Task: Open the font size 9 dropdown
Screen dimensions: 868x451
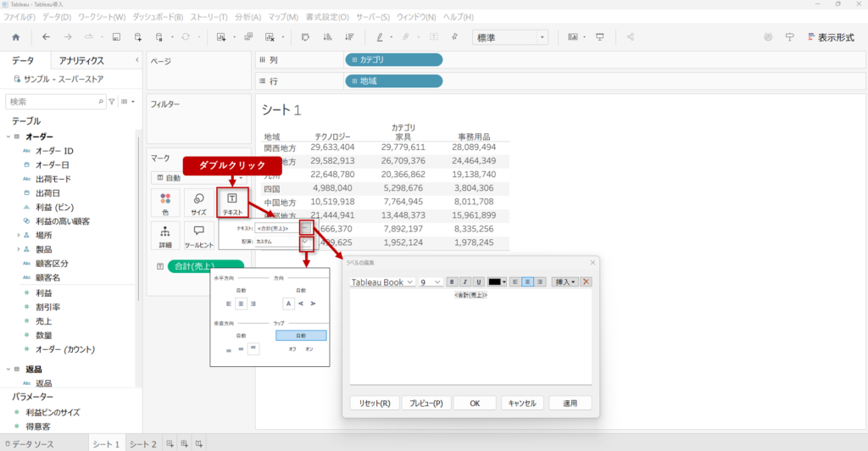Action: tap(430, 281)
